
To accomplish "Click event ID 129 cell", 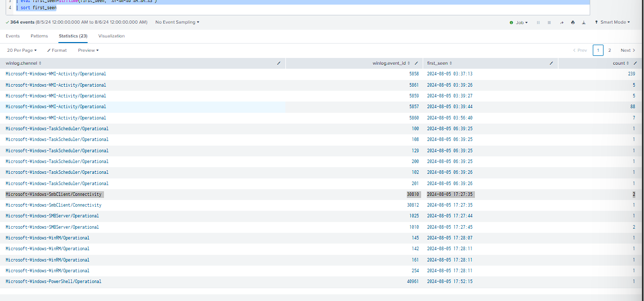I will (415, 151).
